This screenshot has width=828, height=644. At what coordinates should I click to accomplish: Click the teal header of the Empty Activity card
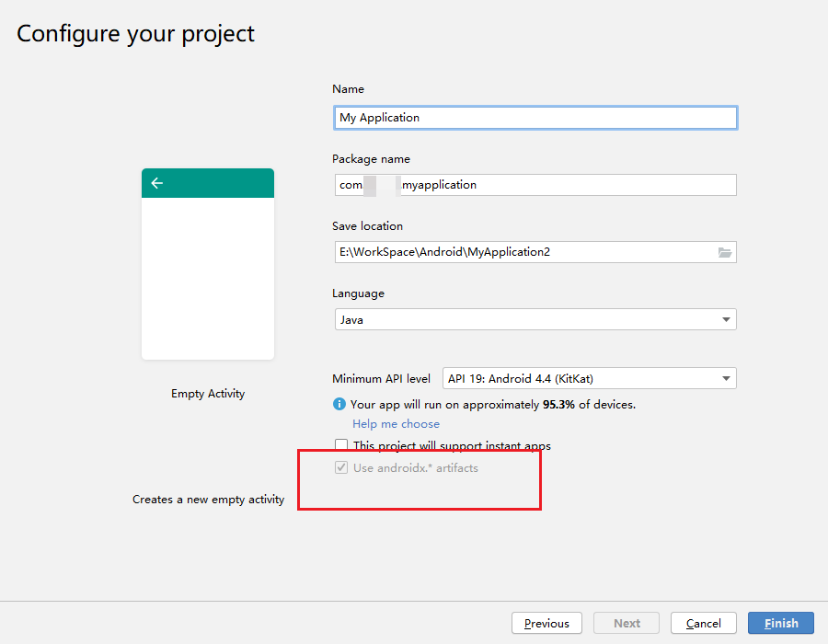click(x=208, y=183)
